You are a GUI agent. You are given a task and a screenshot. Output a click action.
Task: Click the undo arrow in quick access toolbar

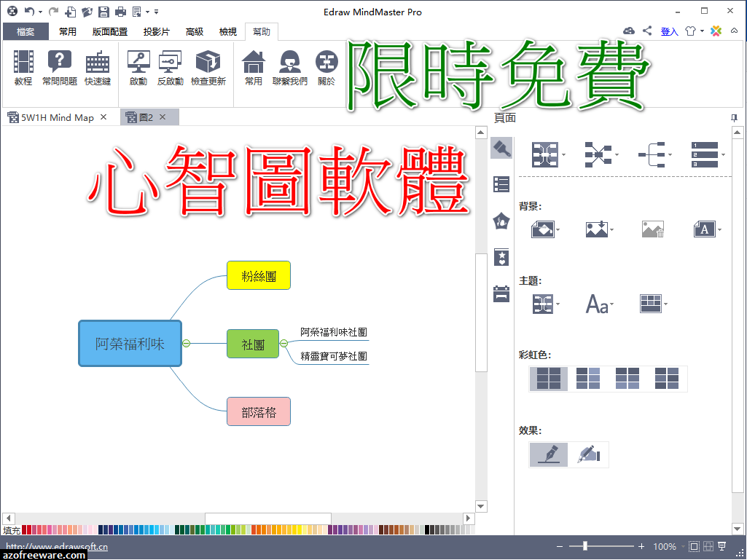[30, 12]
